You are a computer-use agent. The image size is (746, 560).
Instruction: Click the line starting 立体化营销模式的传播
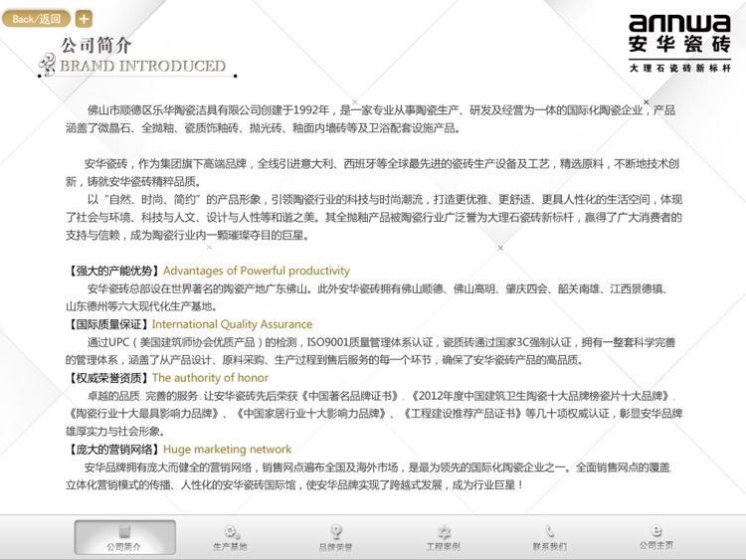pyautogui.click(x=294, y=485)
